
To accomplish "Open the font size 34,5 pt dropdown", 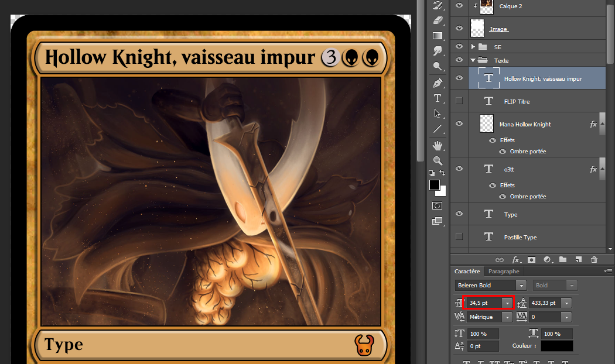I will click(x=507, y=303).
